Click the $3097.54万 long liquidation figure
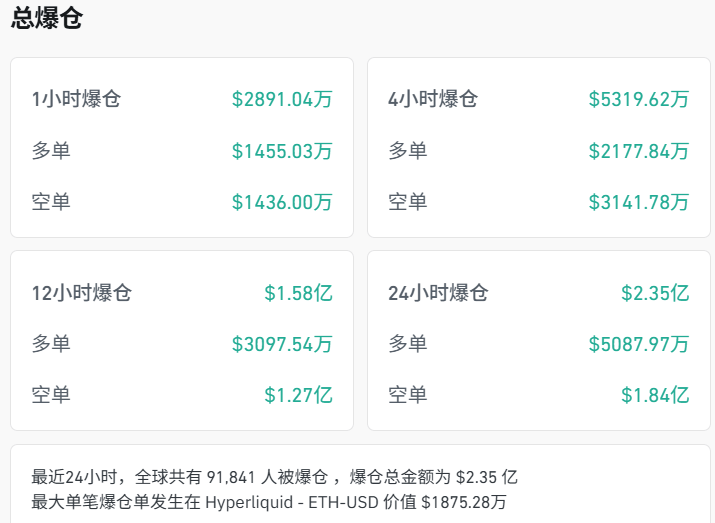 tap(282, 344)
